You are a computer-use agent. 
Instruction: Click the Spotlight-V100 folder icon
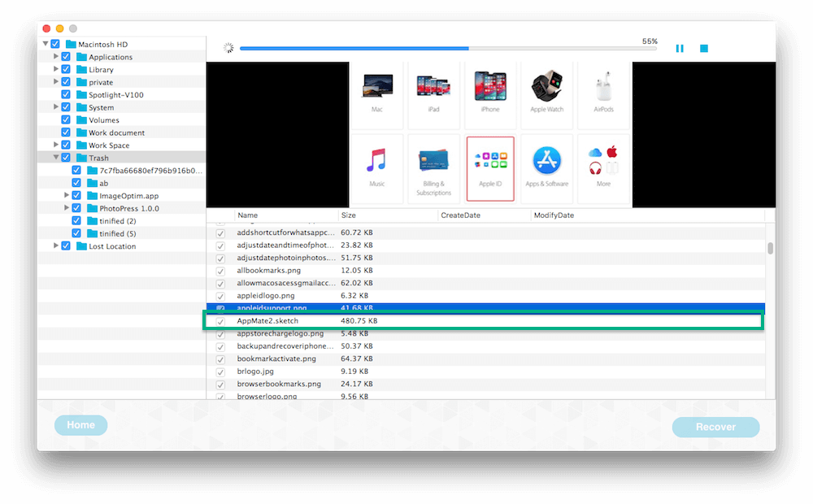coord(81,94)
